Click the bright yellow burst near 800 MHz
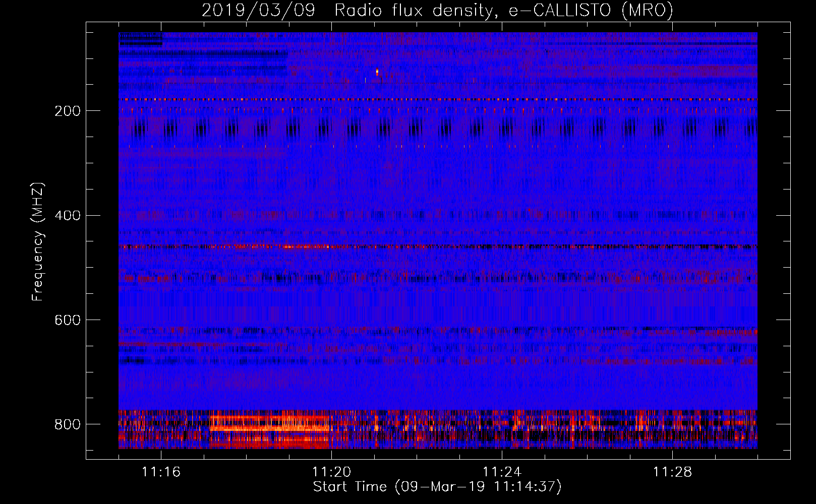Image resolution: width=816 pixels, height=504 pixels. (x=270, y=428)
